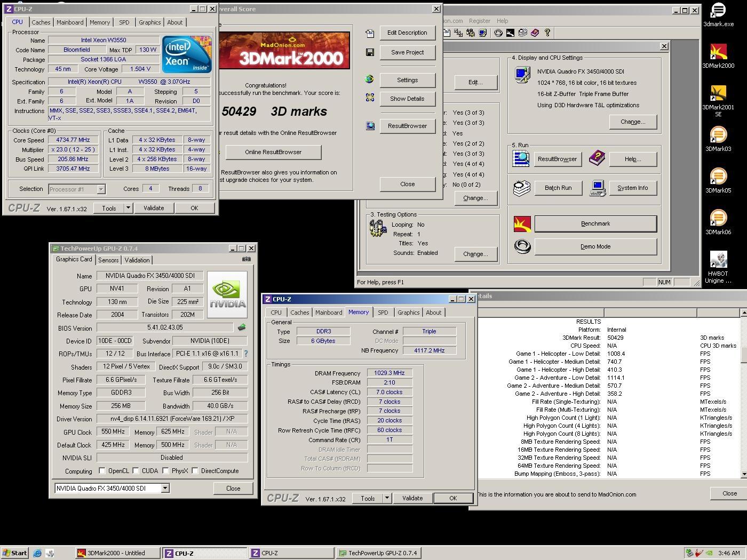Click the purple help book toolbar icon
The height and width of the screenshot is (560, 747).
tap(535, 33)
